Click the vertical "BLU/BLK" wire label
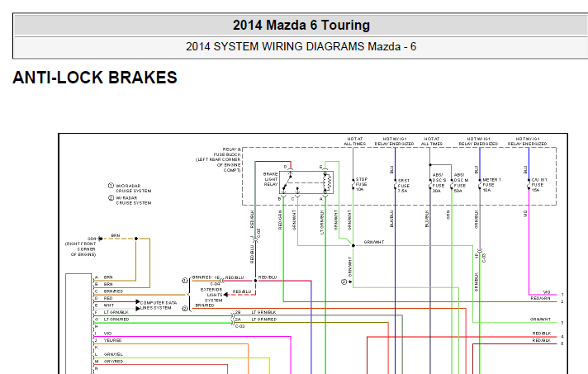 (x=427, y=219)
